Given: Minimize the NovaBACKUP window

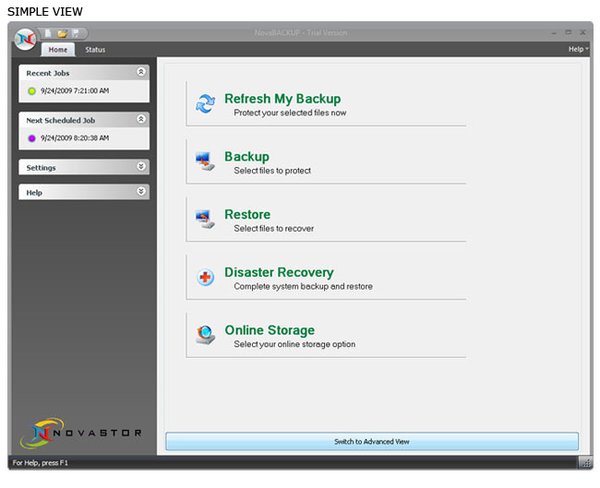Looking at the screenshot, I should (554, 33).
